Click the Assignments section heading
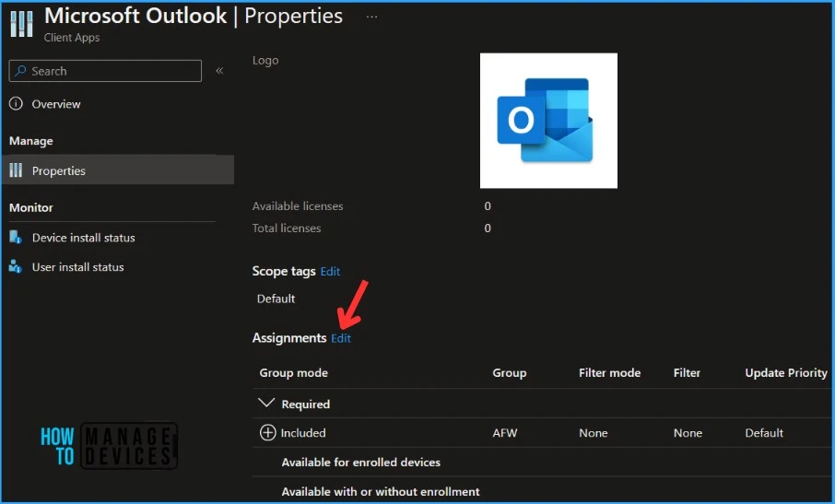835x504 pixels. [x=289, y=338]
